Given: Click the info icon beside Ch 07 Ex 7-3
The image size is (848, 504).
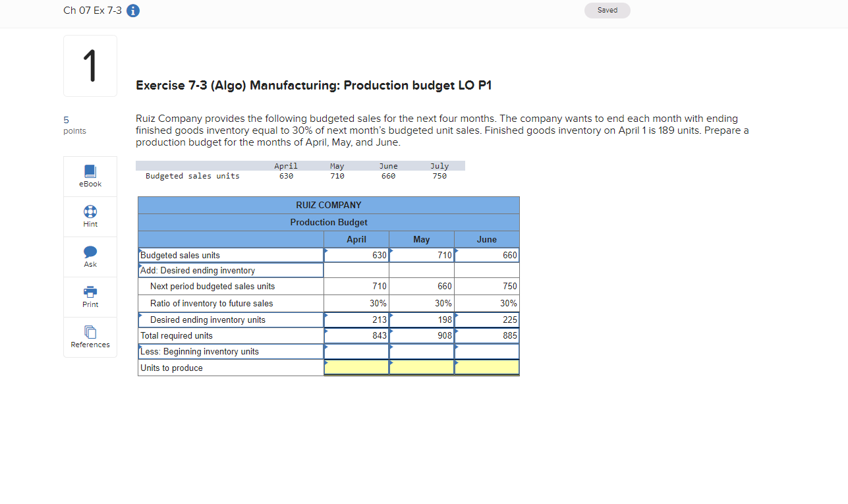Looking at the screenshot, I should [x=132, y=11].
